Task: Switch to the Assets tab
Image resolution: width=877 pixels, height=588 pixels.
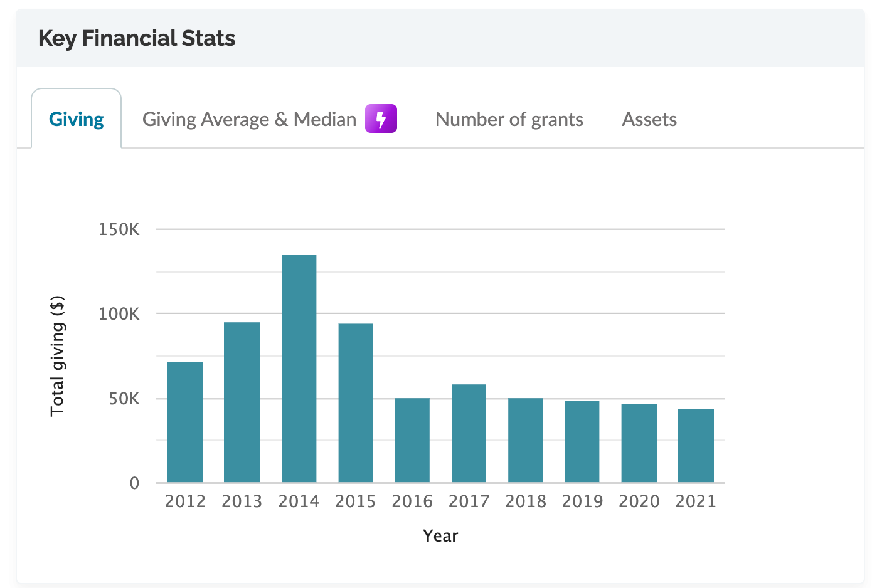Action: click(x=649, y=119)
